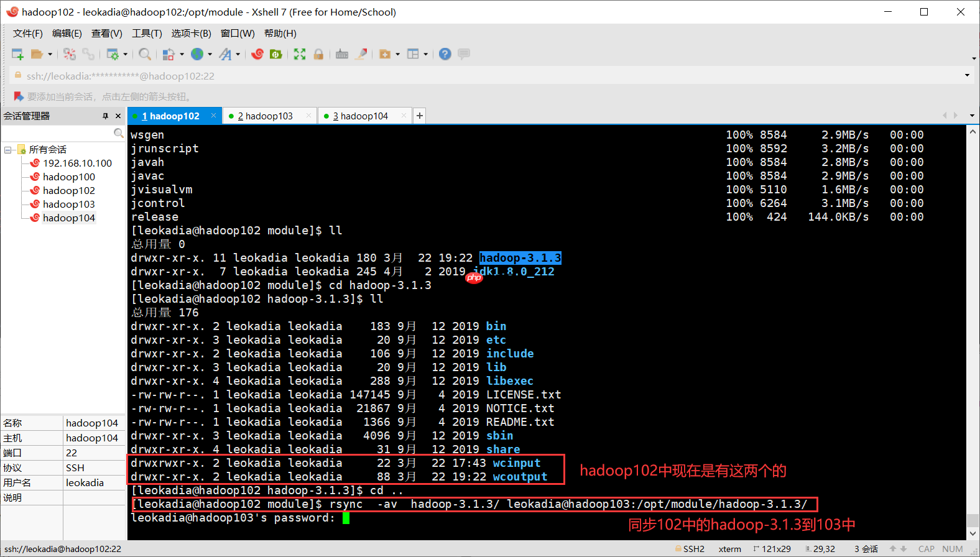Click the keyboard Key Mapping icon
Image resolution: width=980 pixels, height=557 pixels.
click(342, 54)
